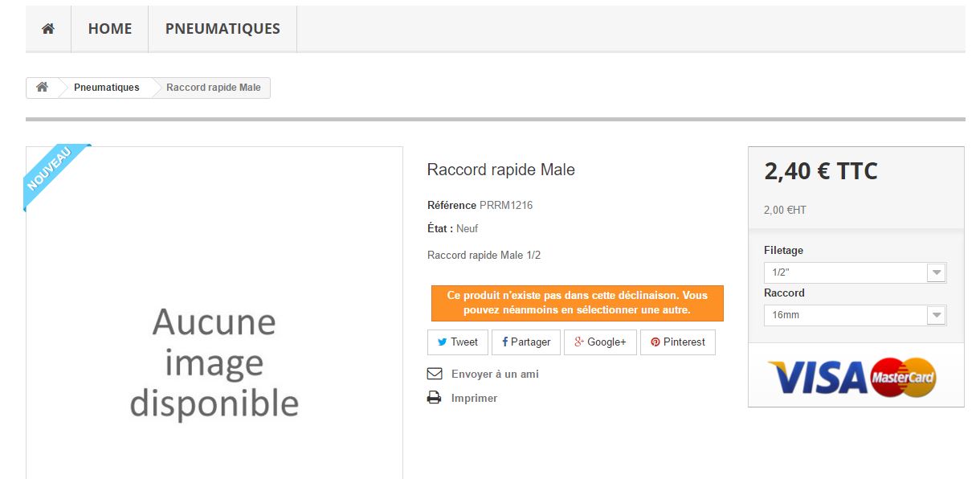The image size is (980, 479).
Task: Click the orange unavailable combination warning message
Action: click(x=578, y=303)
